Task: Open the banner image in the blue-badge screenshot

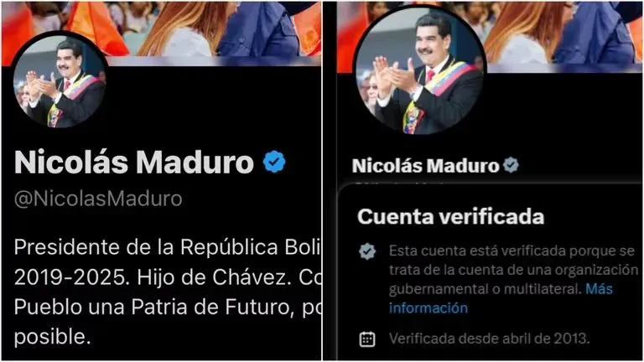Action: (x=161, y=33)
